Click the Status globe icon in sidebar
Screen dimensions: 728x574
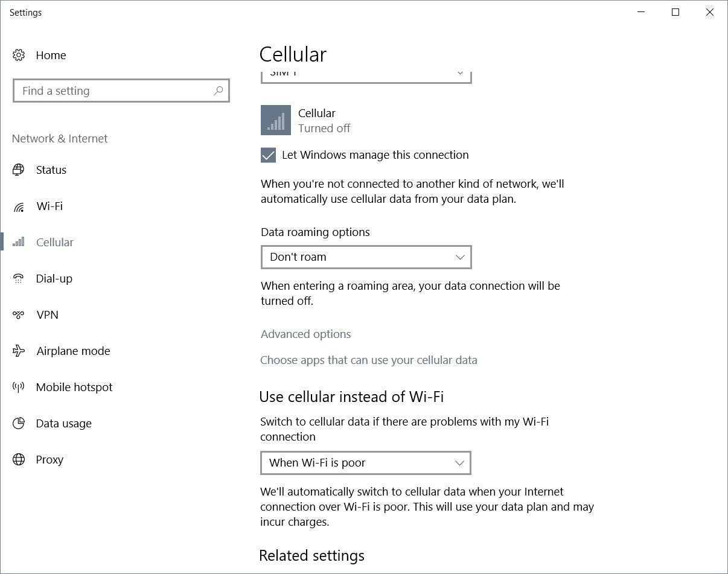click(19, 170)
